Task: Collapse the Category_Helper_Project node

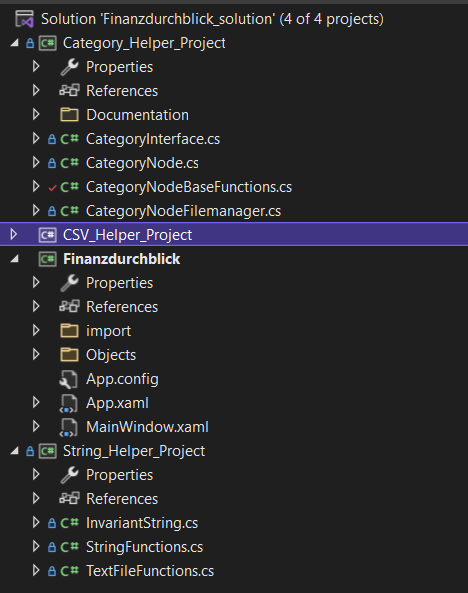Action: 15,43
